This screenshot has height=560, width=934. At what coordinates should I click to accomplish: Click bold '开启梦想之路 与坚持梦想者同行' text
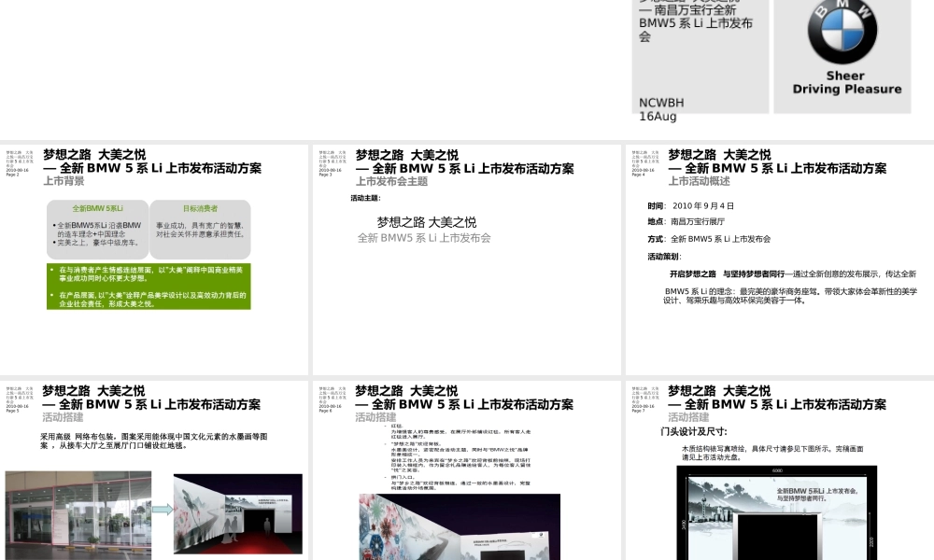727,274
